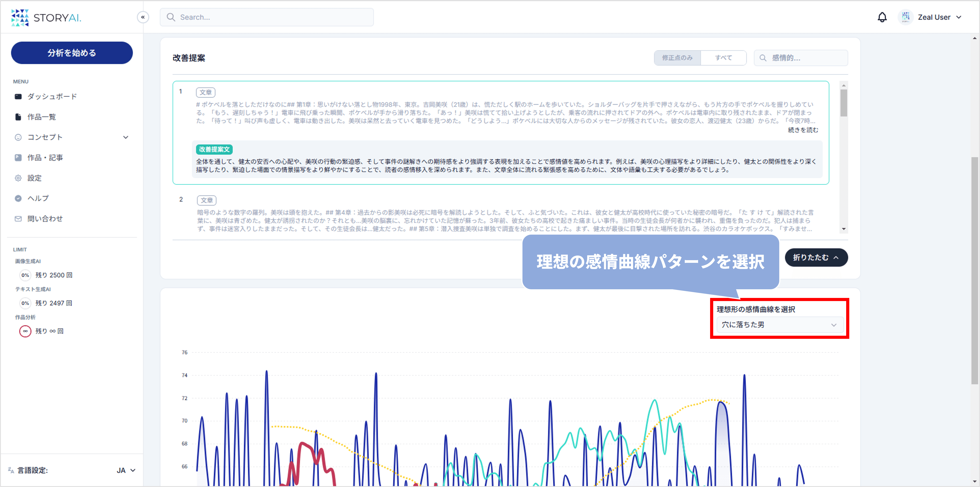Click the 残り ∞ 回 text
This screenshot has height=487, width=980.
click(49, 331)
